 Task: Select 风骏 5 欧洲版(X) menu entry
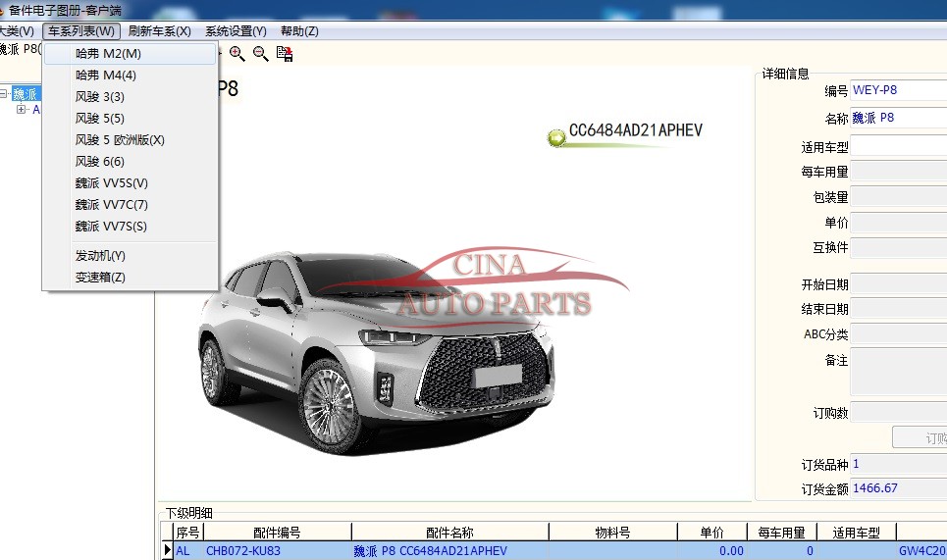[120, 140]
